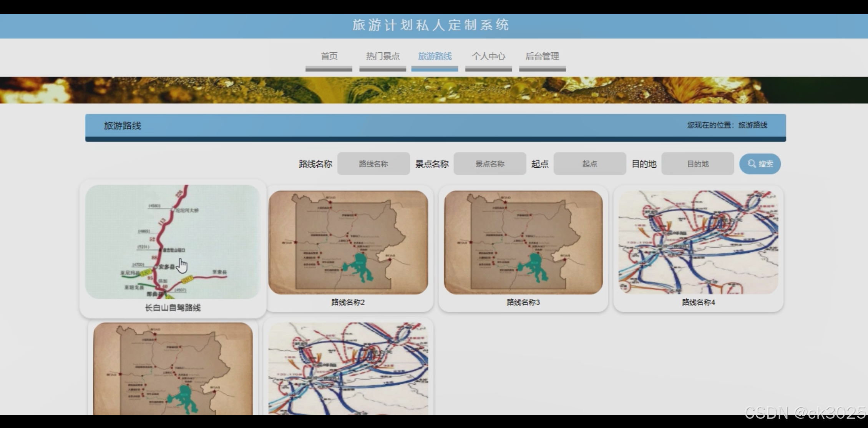Open 长白山自驾路线 map thumbnail
The width and height of the screenshot is (868, 428).
(173, 241)
